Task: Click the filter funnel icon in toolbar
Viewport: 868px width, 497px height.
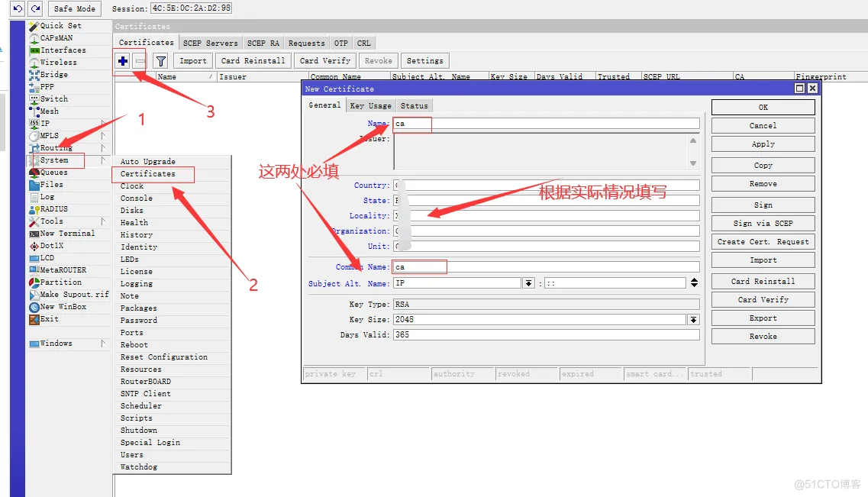Action: [x=160, y=61]
